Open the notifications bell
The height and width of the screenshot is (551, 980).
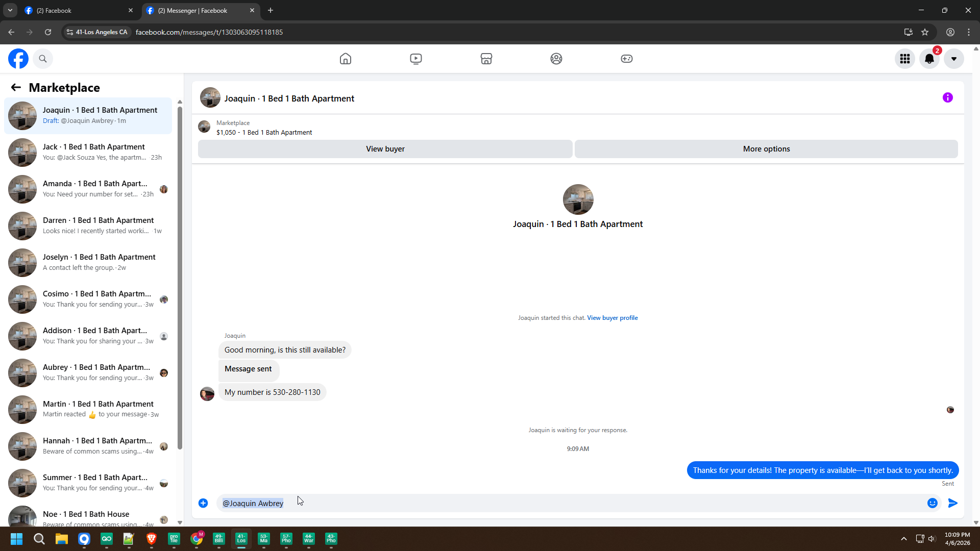tap(929, 59)
